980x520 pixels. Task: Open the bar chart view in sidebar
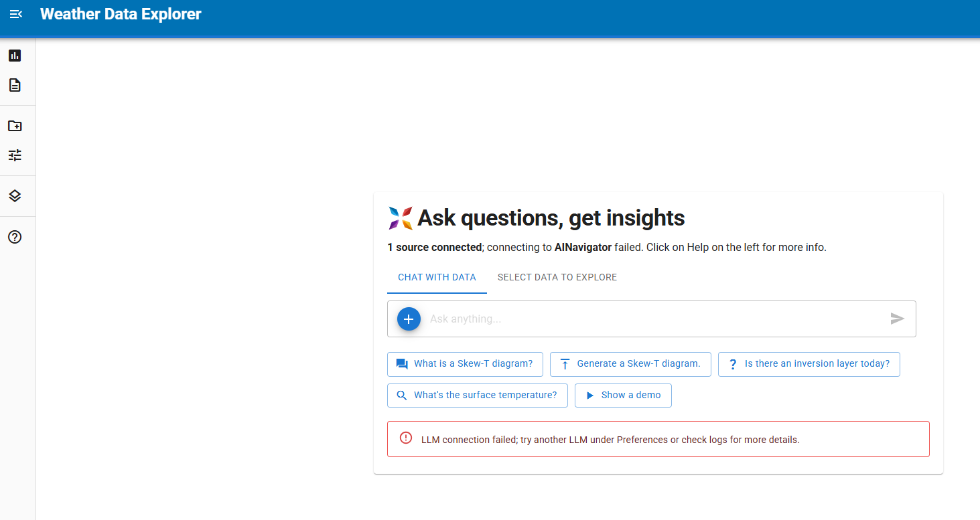point(15,56)
